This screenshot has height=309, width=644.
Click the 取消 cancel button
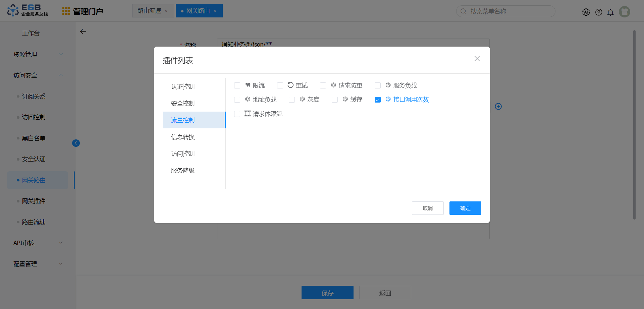pyautogui.click(x=428, y=208)
